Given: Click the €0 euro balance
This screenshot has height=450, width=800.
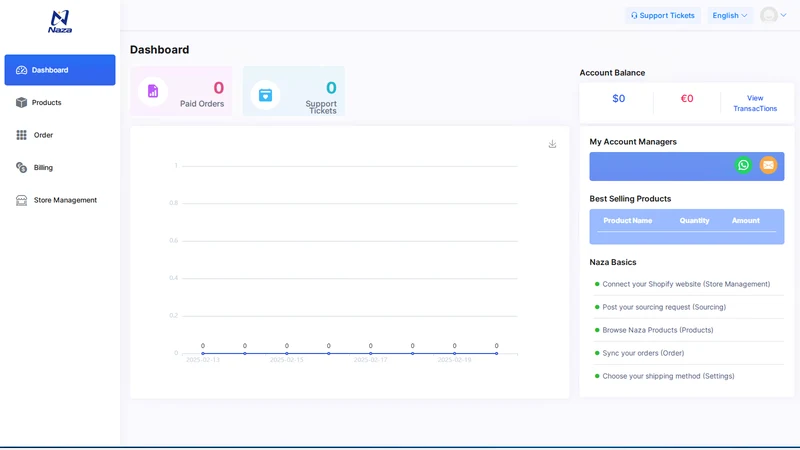Looking at the screenshot, I should (x=687, y=98).
